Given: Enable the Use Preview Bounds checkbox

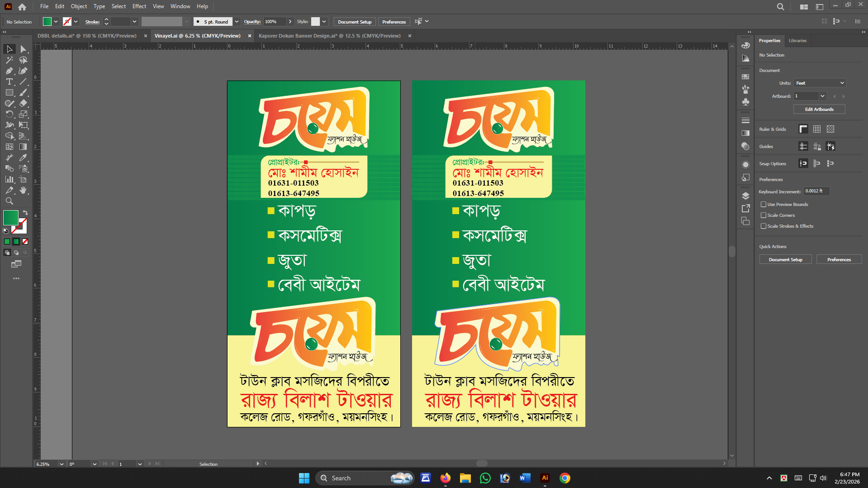Looking at the screenshot, I should (x=764, y=204).
